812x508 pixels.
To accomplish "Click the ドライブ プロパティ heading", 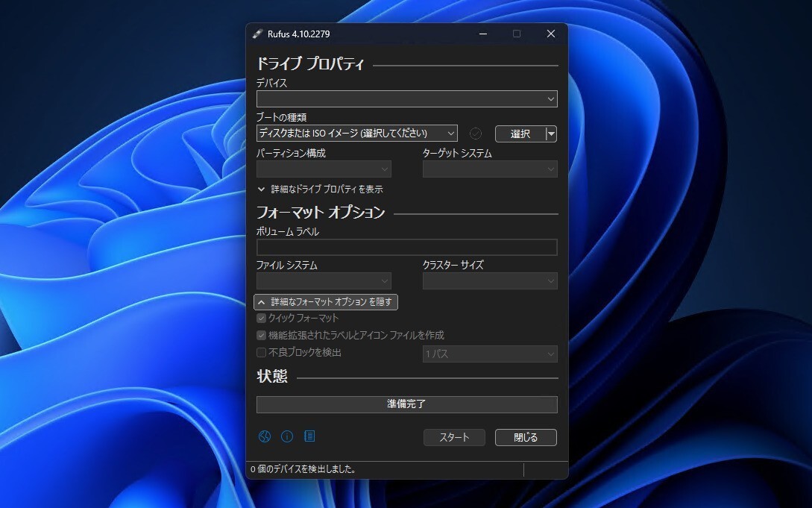I will [x=310, y=64].
